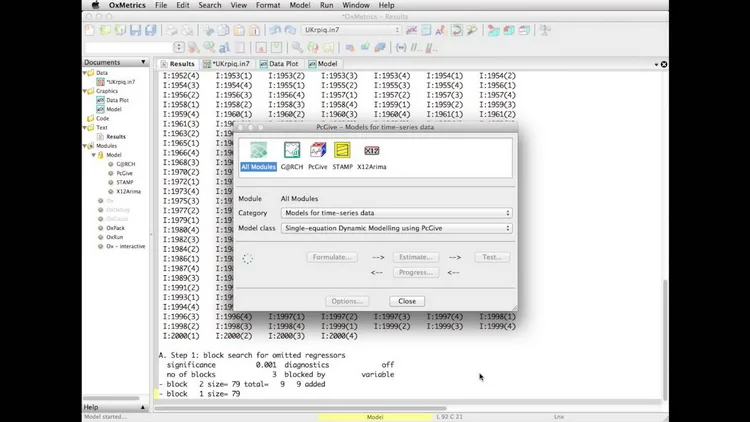Open the Run menu
The image size is (750, 422).
pyautogui.click(x=327, y=5)
